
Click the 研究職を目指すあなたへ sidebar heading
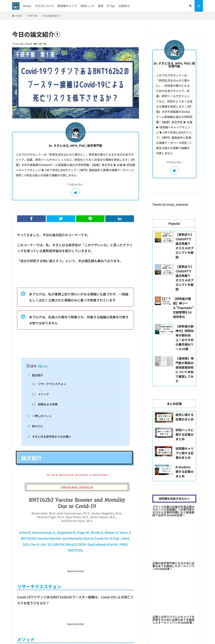pos(174,499)
